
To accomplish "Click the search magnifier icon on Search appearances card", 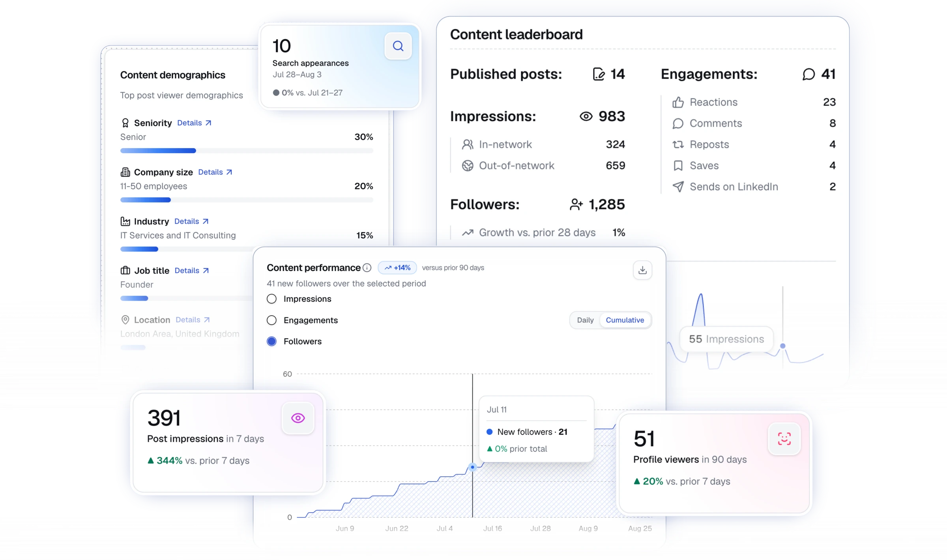I will click(398, 46).
